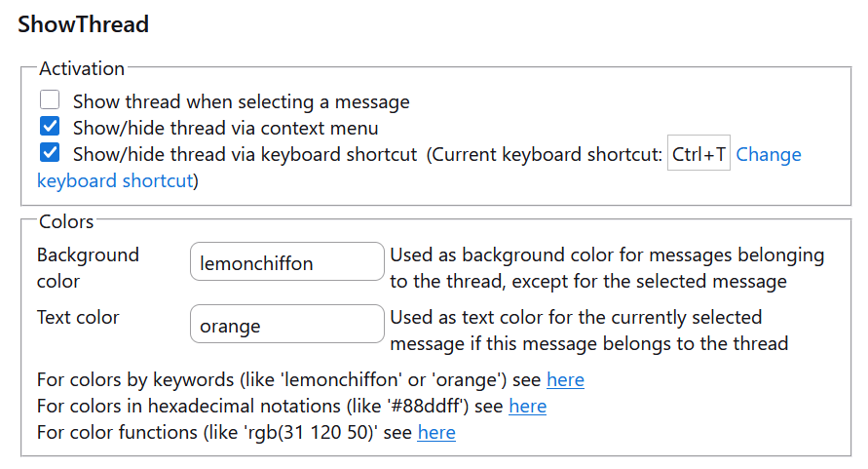
Task: Open the 'here' link for color keywords
Action: [565, 379]
